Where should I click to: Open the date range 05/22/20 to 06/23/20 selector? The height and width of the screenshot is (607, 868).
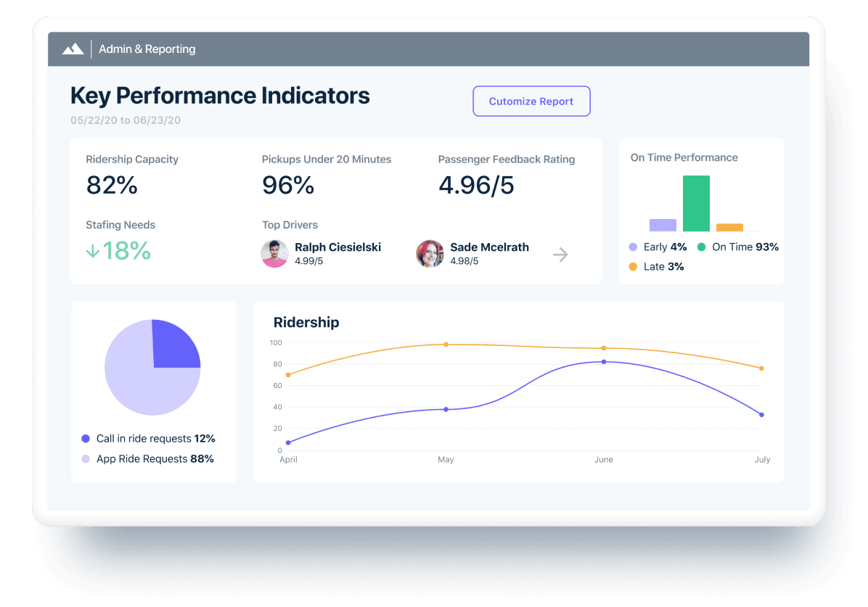[x=126, y=120]
